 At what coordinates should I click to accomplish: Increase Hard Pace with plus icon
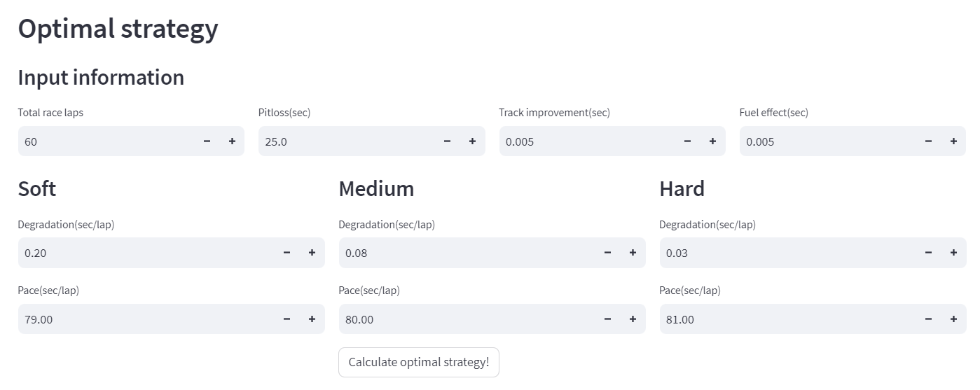click(953, 319)
